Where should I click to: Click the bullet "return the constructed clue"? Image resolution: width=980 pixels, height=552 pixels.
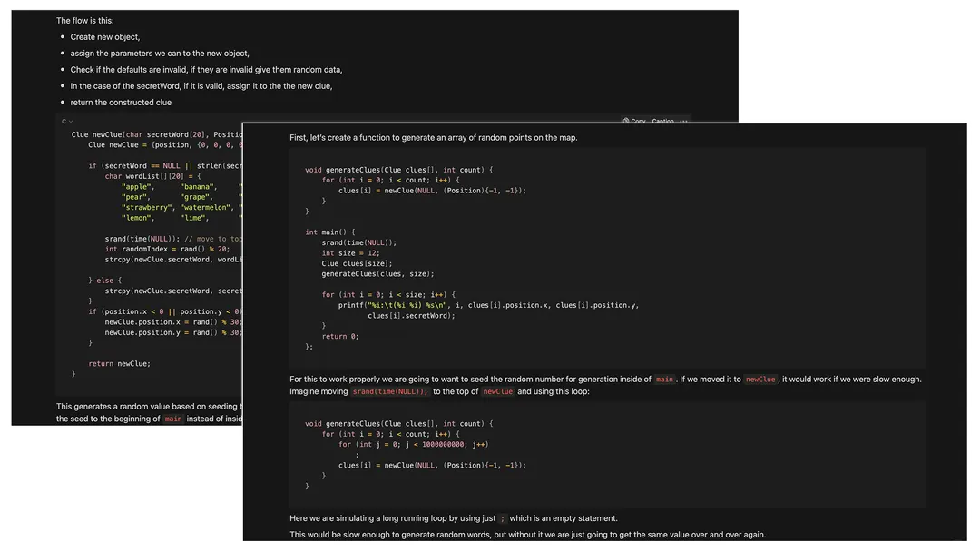[x=121, y=102]
